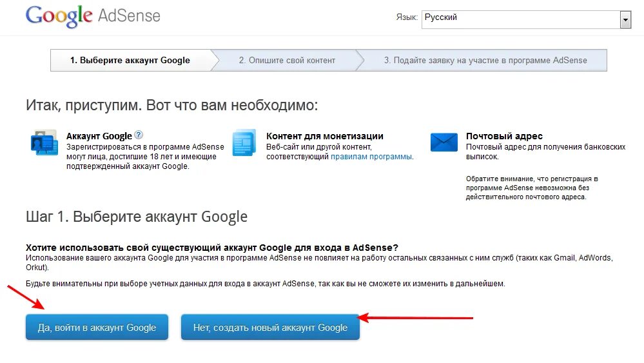Click the Почтовый адрес heading text

[504, 136]
